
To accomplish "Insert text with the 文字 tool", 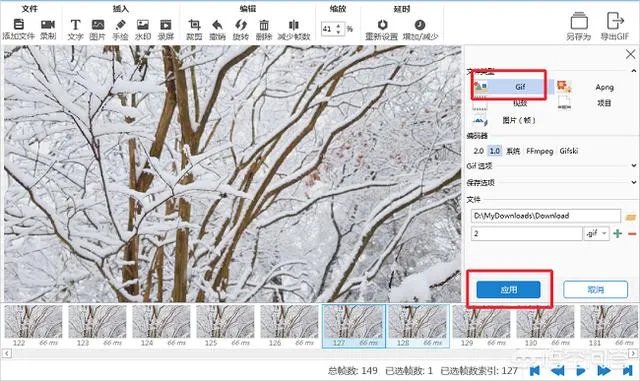I will tap(75, 25).
